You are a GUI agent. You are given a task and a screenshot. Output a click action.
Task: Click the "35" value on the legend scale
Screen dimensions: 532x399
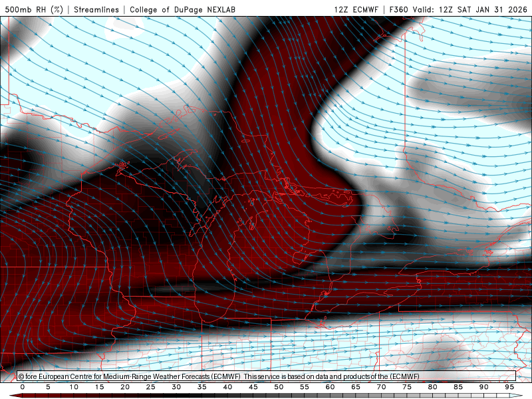coord(202,387)
